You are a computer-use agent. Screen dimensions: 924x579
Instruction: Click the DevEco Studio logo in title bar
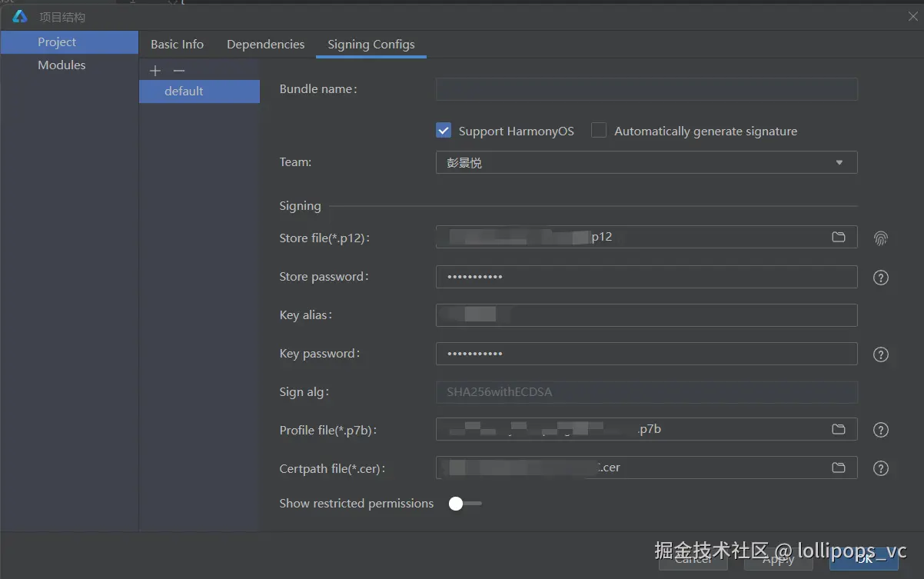(x=20, y=16)
